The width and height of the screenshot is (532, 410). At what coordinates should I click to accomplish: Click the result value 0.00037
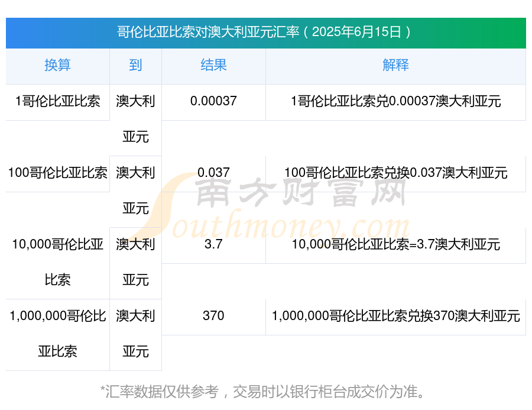[x=213, y=101]
